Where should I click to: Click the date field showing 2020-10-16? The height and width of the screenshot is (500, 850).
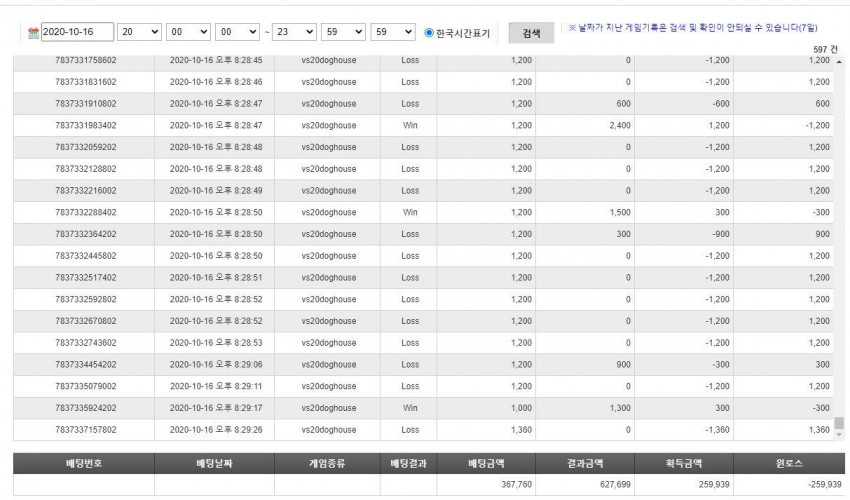[78, 32]
